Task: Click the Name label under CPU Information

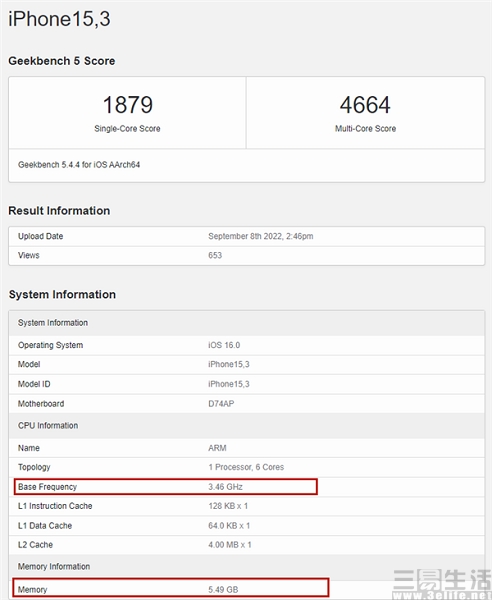Action: click(x=29, y=448)
